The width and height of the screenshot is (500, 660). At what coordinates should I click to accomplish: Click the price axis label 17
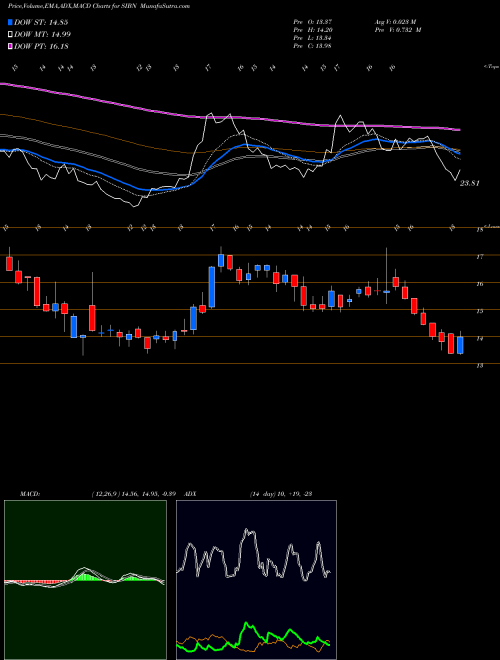coord(479,256)
